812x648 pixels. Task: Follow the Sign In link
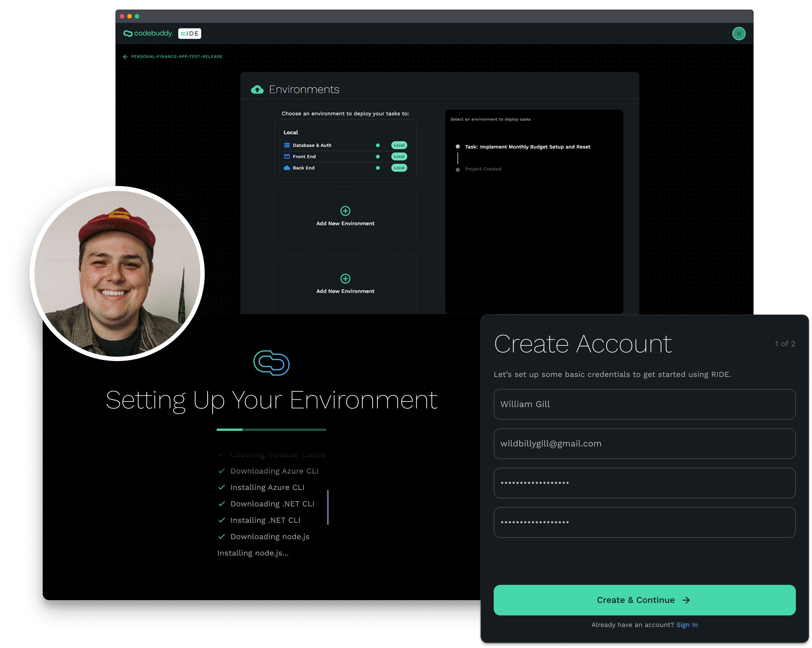tap(687, 625)
